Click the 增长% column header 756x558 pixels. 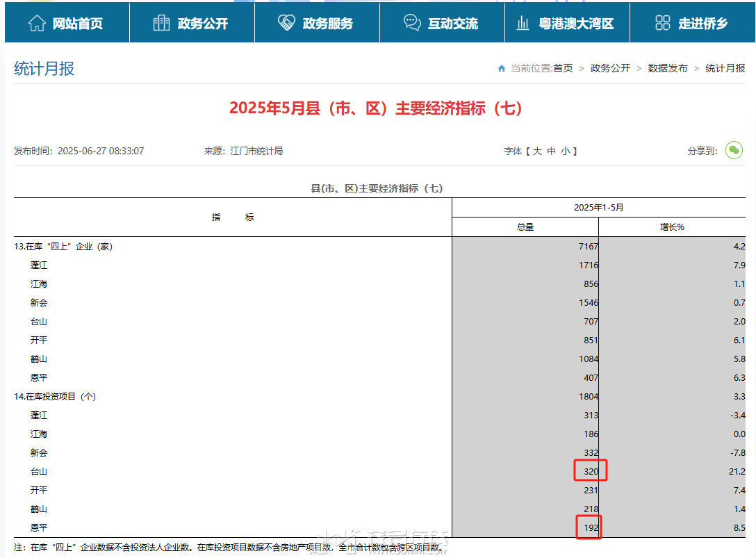(x=672, y=227)
